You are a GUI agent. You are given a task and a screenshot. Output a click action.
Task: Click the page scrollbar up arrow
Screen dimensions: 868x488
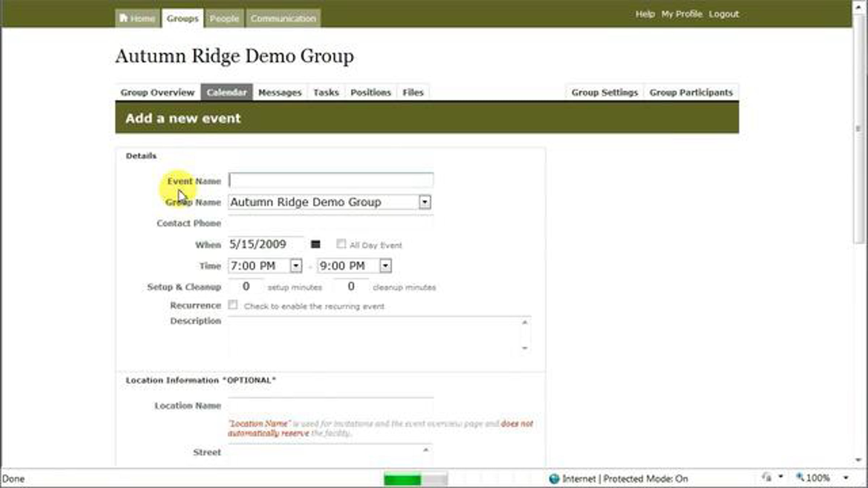(x=858, y=7)
